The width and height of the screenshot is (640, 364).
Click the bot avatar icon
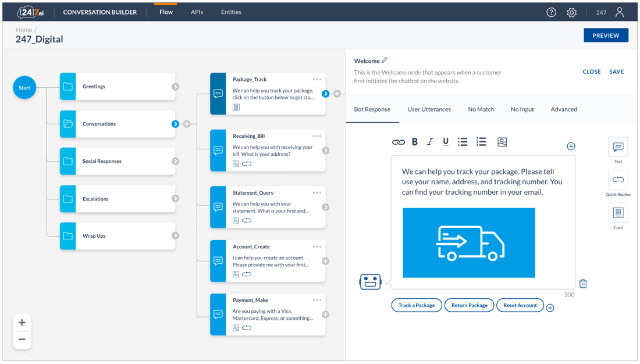370,281
